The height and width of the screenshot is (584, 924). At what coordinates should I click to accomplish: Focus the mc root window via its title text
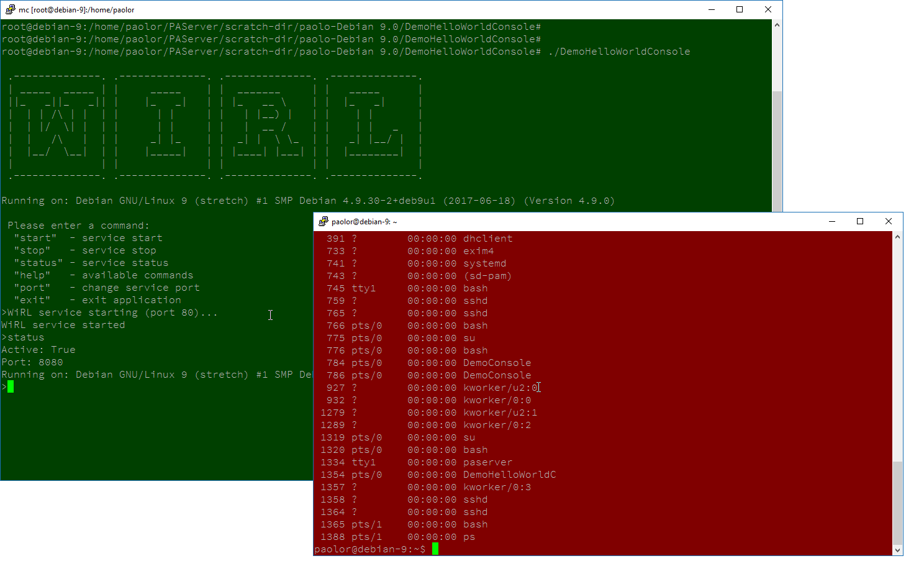[x=76, y=10]
